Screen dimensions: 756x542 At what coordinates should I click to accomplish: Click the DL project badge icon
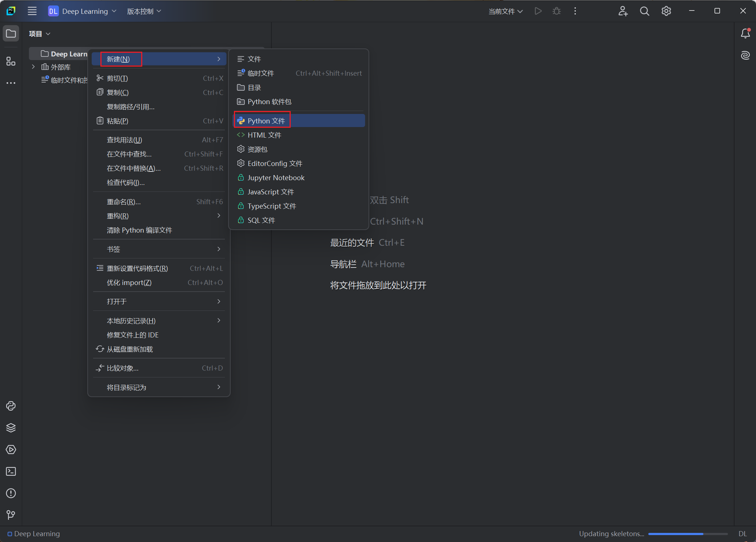[53, 11]
